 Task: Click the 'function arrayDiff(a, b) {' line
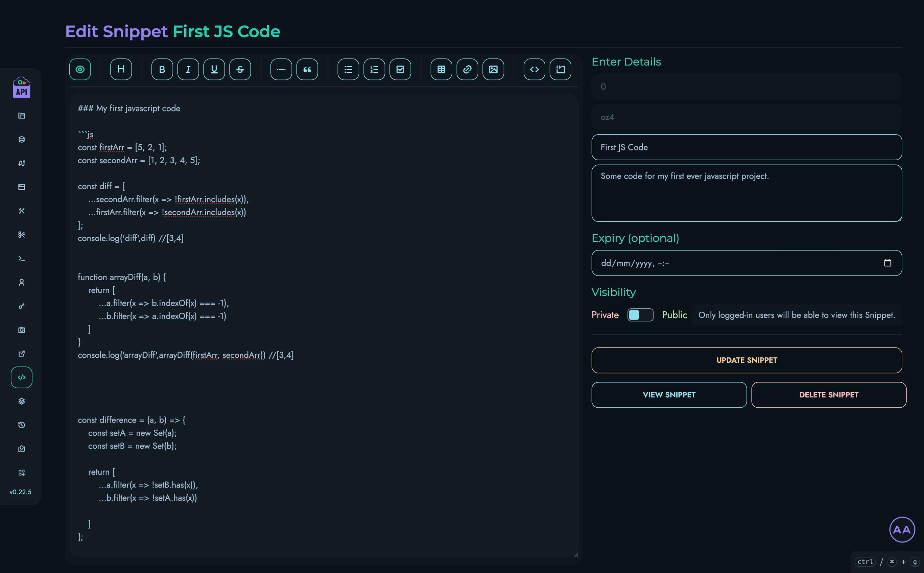click(122, 277)
